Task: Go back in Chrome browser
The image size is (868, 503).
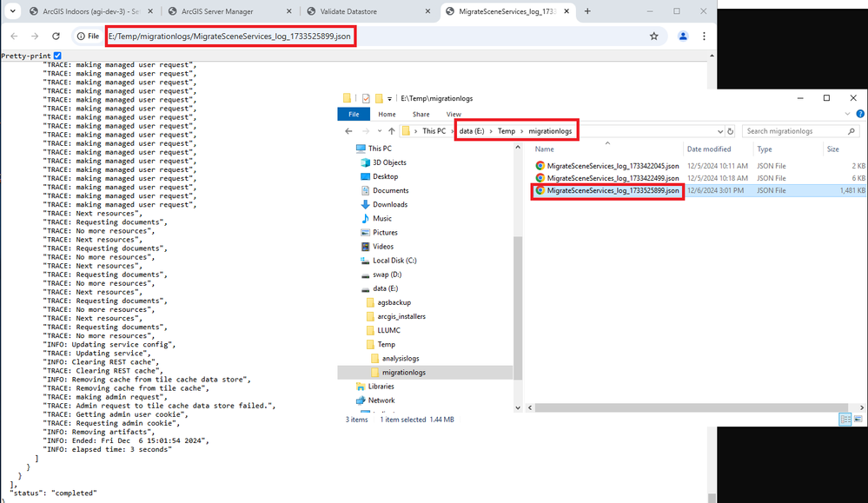Action: pyautogui.click(x=15, y=36)
